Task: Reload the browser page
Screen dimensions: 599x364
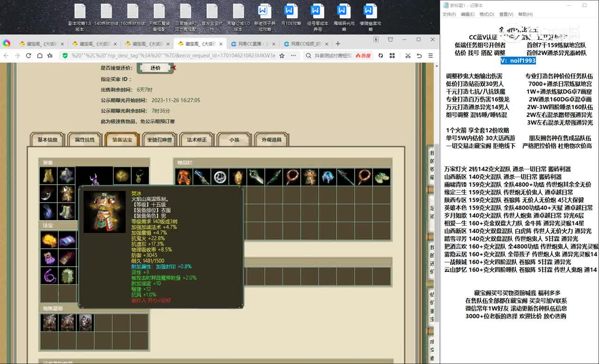Action: tap(28, 56)
